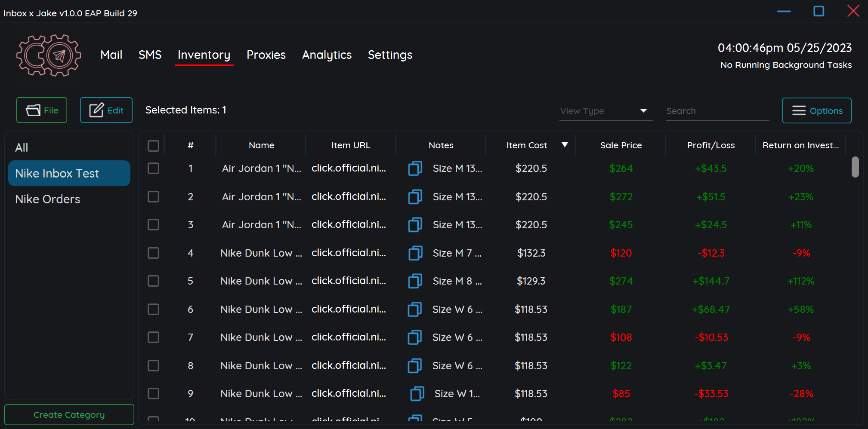Copy notes icon for row 7
Image resolution: width=868 pixels, height=429 pixels.
[x=415, y=337]
